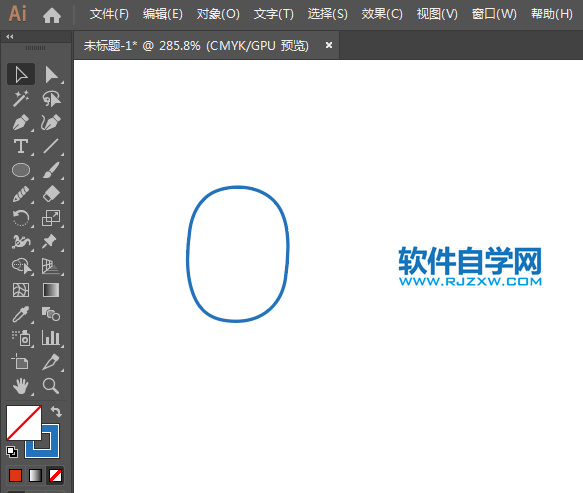This screenshot has height=493, width=583.
Task: Select the Width warp tool
Action: 21,242
